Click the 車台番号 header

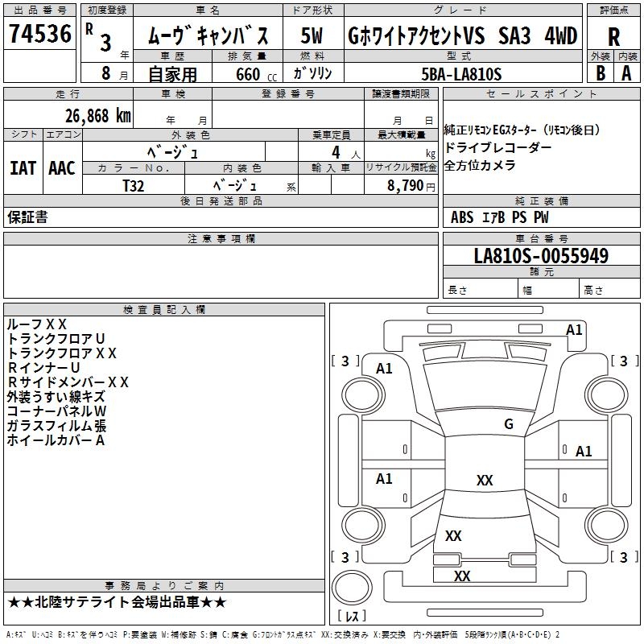(541, 238)
